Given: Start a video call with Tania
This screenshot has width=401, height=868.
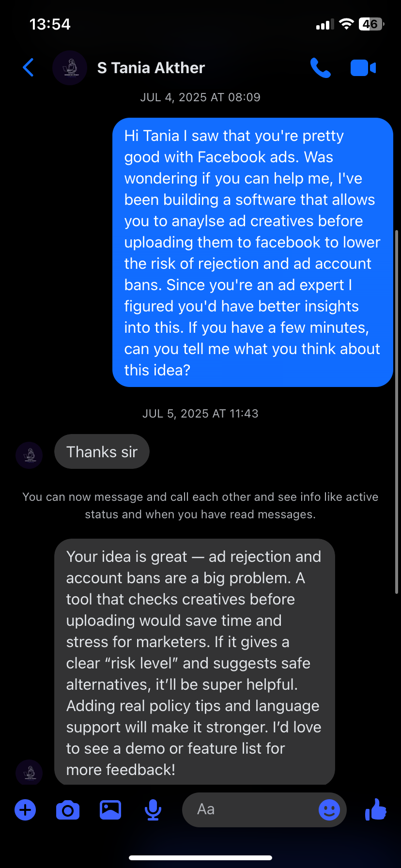Looking at the screenshot, I should [363, 68].
